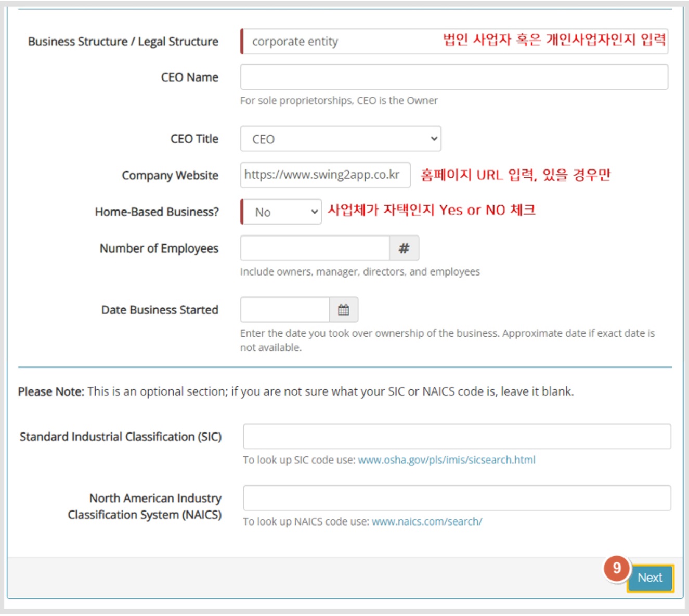The height and width of the screenshot is (616, 689).
Task: Click the 'Number of Employees' label
Action: pyautogui.click(x=159, y=248)
